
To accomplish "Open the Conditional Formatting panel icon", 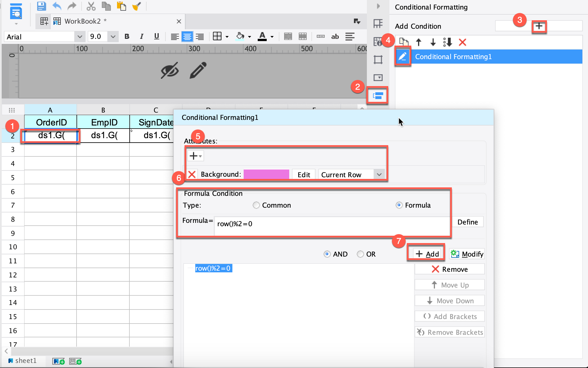I will click(x=378, y=96).
